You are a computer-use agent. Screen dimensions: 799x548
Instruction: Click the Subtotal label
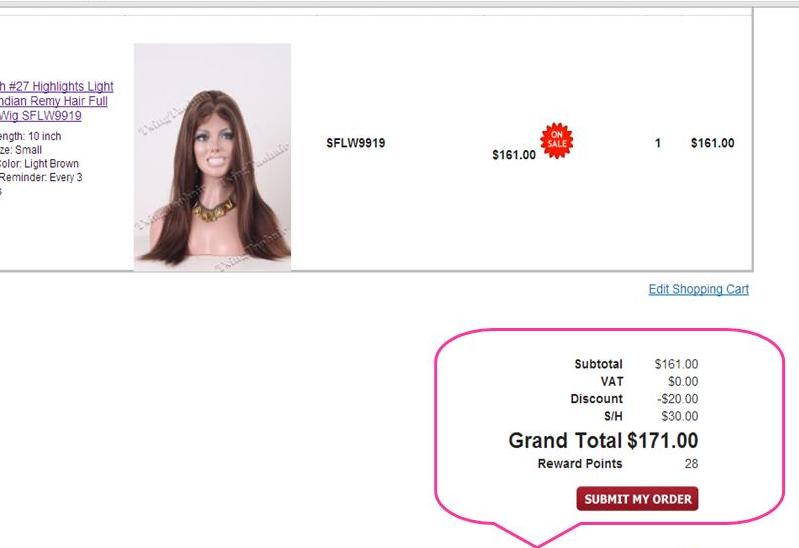[x=598, y=364]
